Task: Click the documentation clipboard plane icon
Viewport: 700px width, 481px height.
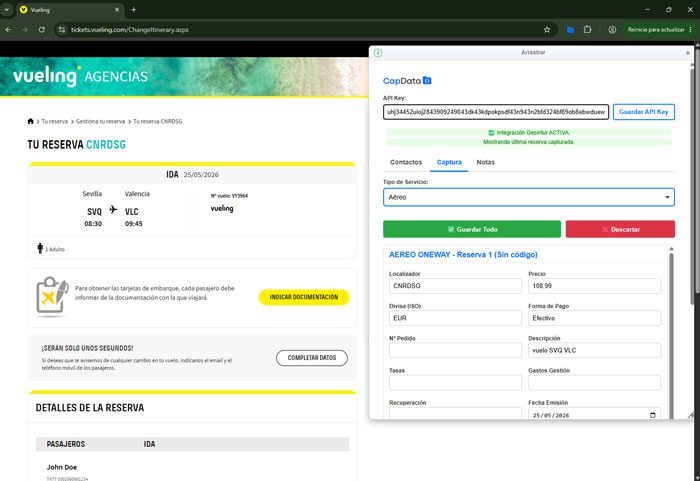Action: pyautogui.click(x=52, y=295)
